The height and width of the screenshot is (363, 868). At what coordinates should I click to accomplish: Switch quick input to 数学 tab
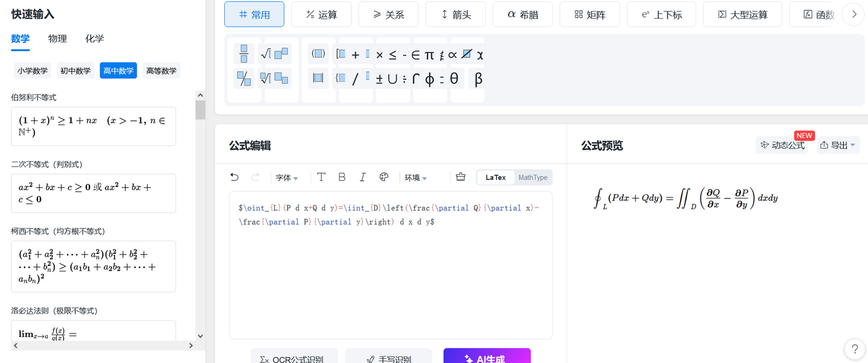[20, 39]
